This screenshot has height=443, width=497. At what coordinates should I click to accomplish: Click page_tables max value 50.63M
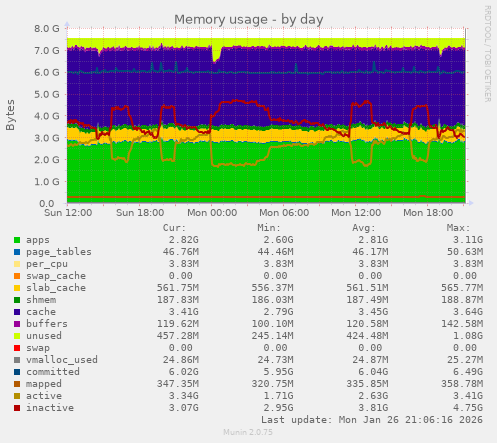click(465, 252)
